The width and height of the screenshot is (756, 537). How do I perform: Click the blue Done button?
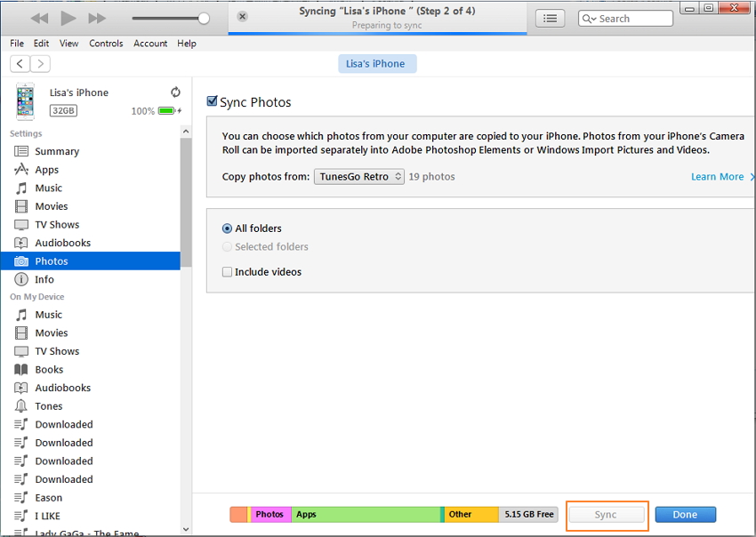click(x=685, y=515)
